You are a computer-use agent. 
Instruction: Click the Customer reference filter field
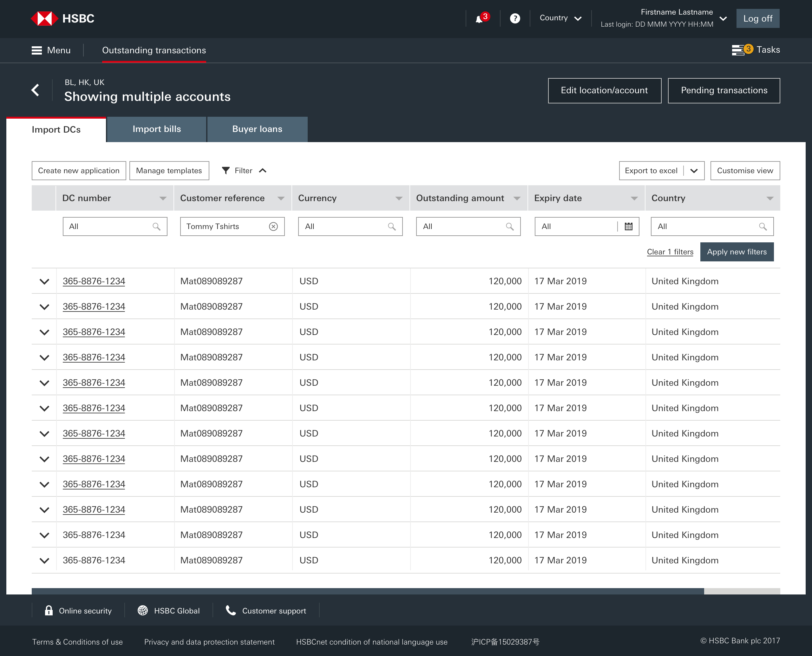click(232, 226)
